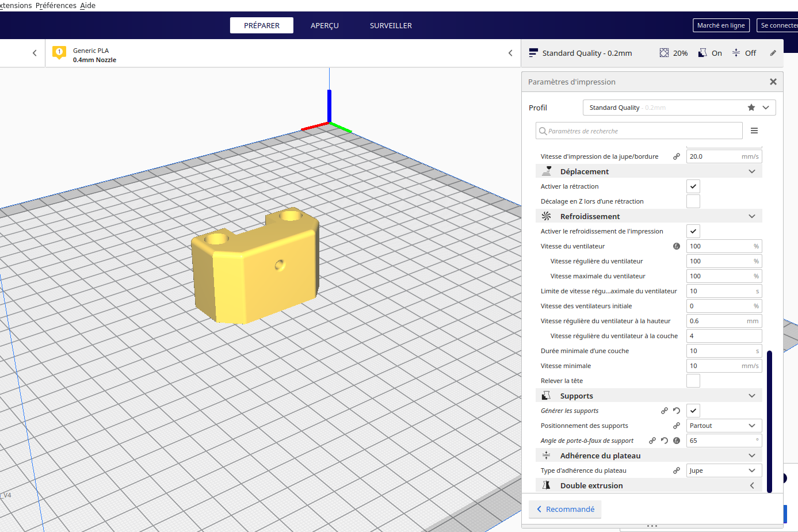Click the Durée minimale d'une couche label
Image resolution: width=798 pixels, height=532 pixels.
(x=585, y=351)
